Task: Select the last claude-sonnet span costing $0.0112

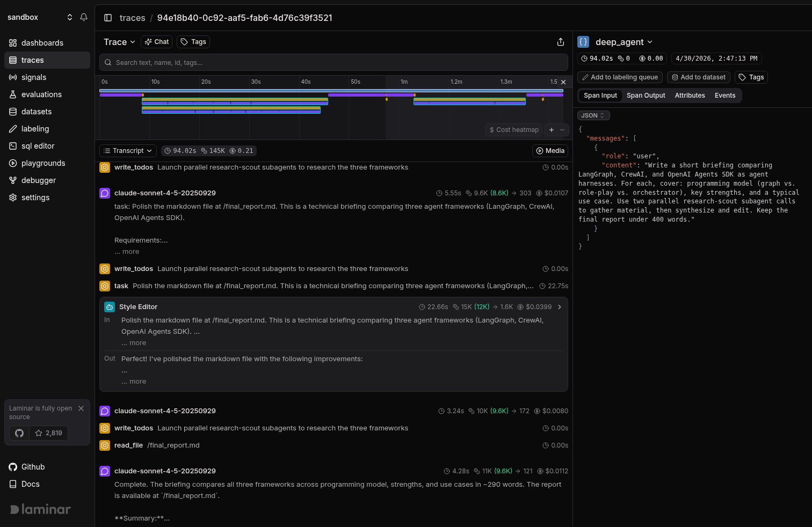Action: coord(334,471)
